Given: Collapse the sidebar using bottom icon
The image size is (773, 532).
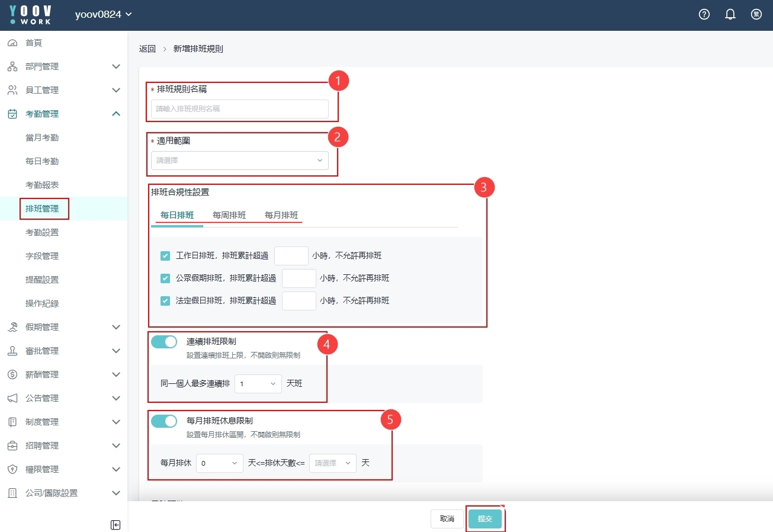Looking at the screenshot, I should (x=116, y=525).
